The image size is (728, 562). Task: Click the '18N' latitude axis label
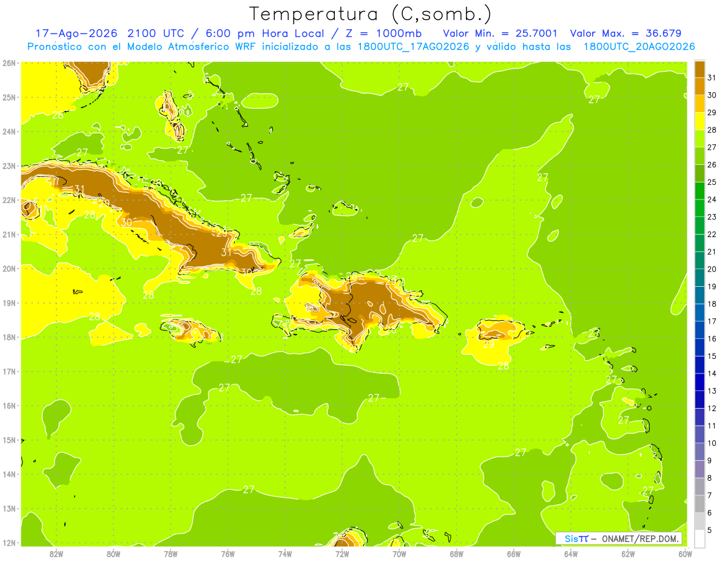click(9, 337)
